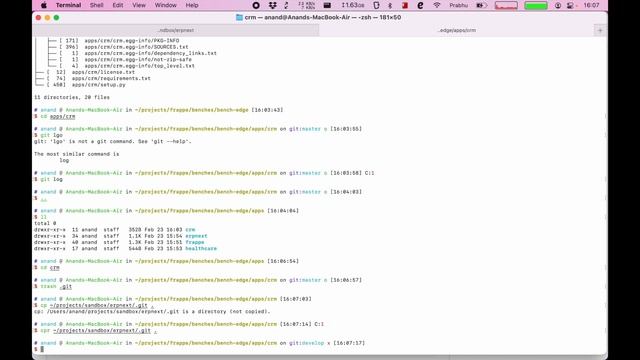Click the red square menu bar icon
Screen dimensions: 640x360
click(404, 5)
